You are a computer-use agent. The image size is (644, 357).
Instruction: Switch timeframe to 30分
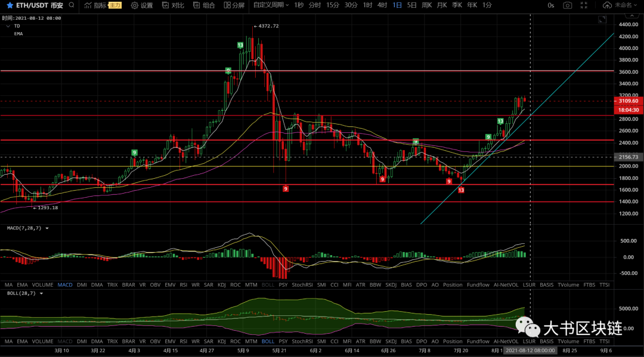[351, 5]
